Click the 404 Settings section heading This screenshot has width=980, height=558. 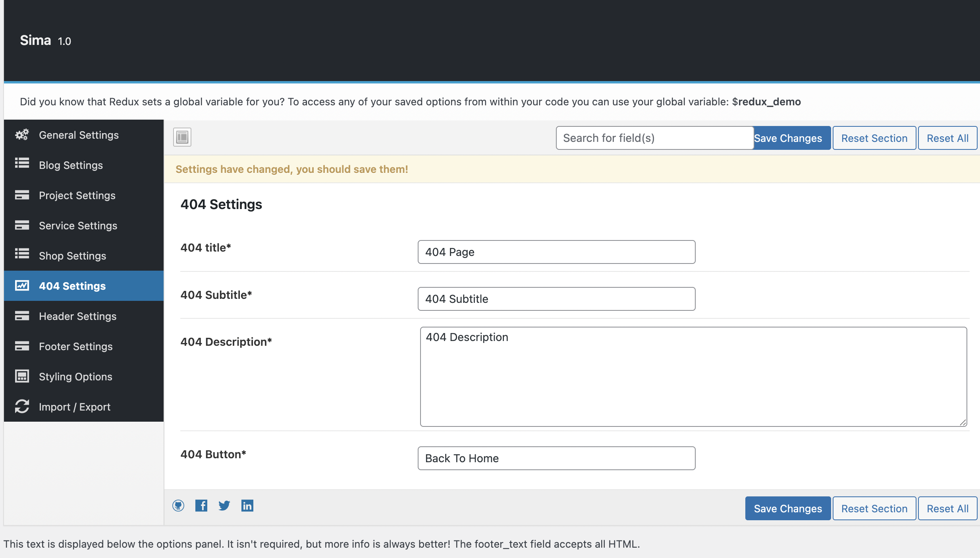221,204
